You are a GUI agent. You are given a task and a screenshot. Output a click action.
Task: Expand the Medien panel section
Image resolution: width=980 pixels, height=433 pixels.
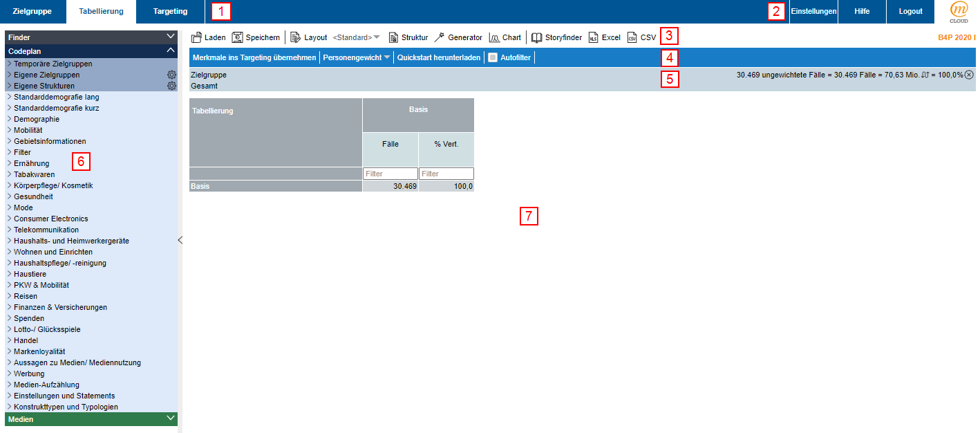[171, 418]
